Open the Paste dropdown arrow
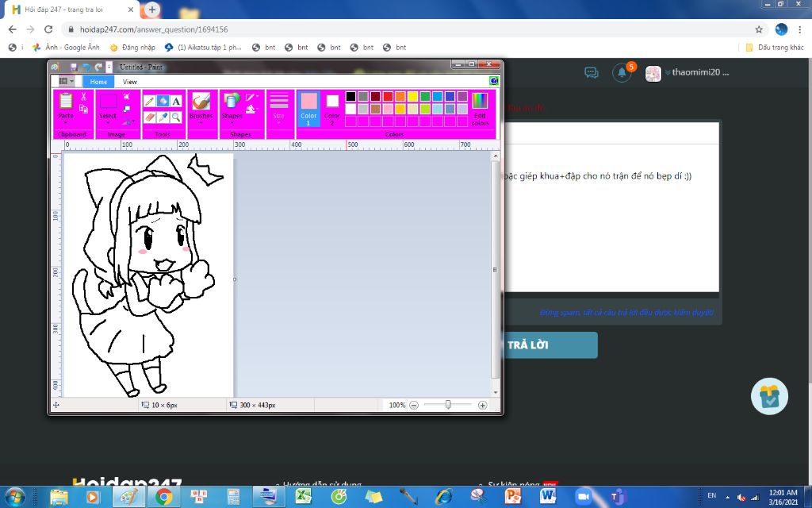Image resolution: width=812 pixels, height=508 pixels. coord(66,123)
